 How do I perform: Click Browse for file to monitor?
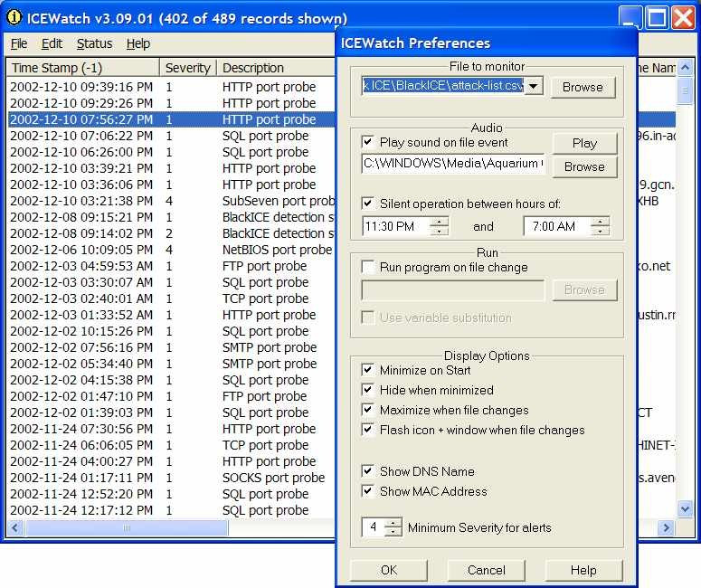(583, 87)
